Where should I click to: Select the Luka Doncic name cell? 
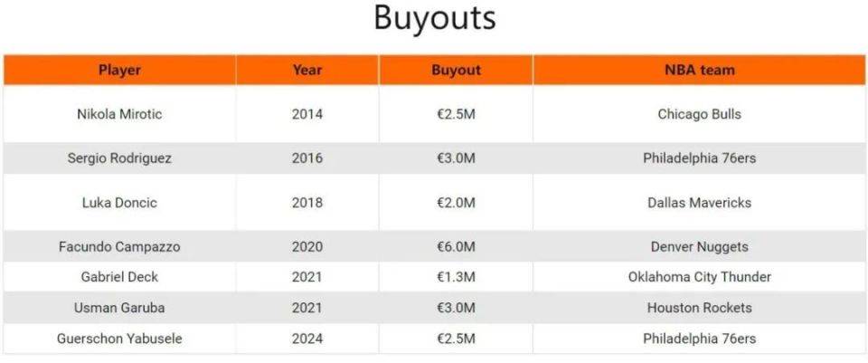click(119, 203)
